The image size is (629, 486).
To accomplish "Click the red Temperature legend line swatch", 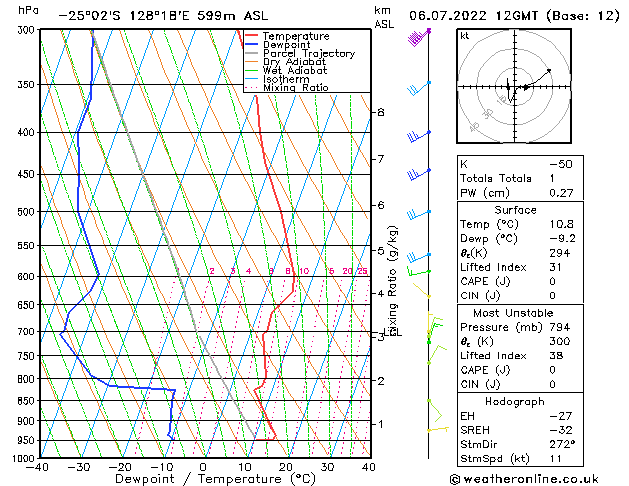I will pos(252,36).
